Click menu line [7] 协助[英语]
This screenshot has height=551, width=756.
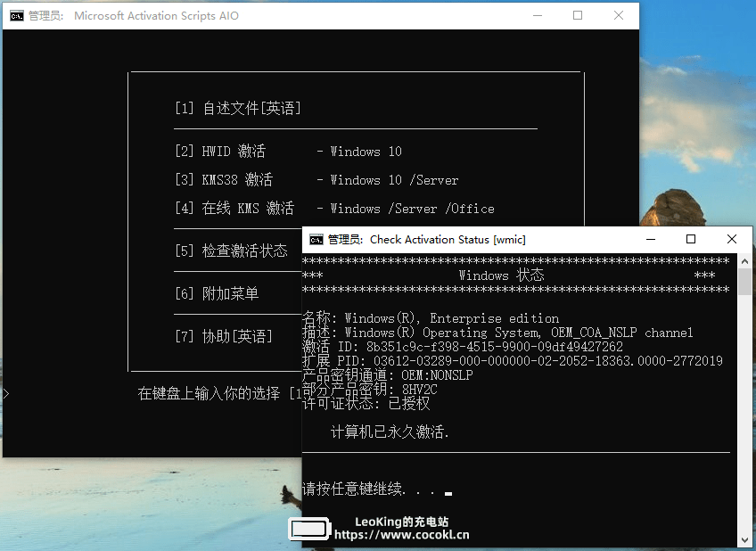224,336
